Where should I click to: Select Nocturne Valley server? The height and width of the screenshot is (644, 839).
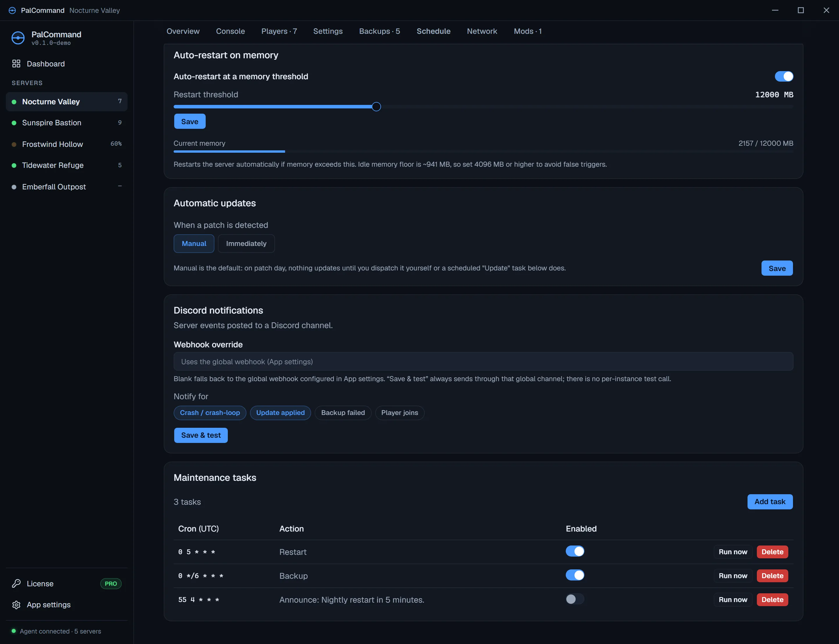tap(67, 102)
